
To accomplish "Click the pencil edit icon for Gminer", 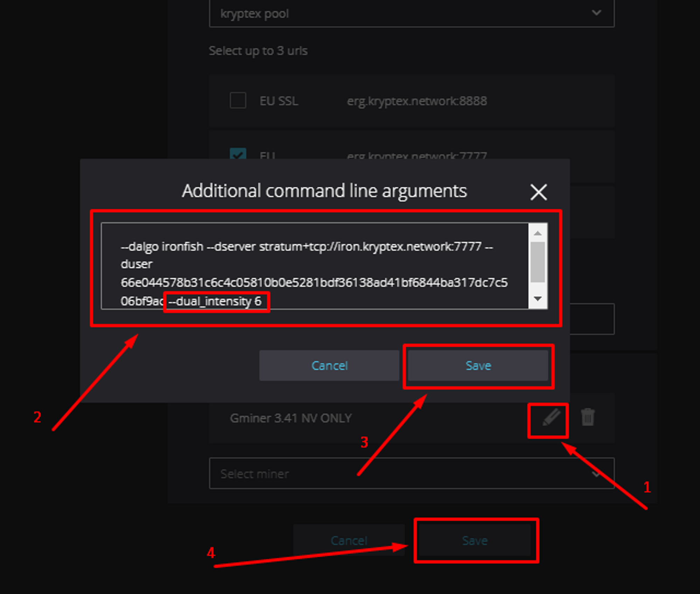I will [551, 418].
